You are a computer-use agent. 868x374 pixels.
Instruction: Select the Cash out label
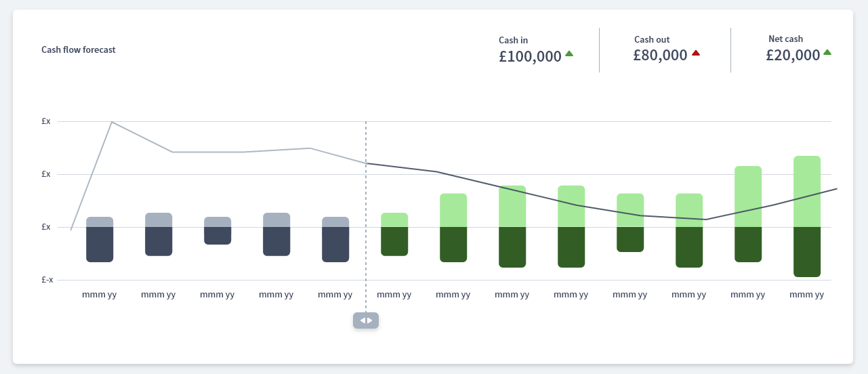click(x=652, y=39)
